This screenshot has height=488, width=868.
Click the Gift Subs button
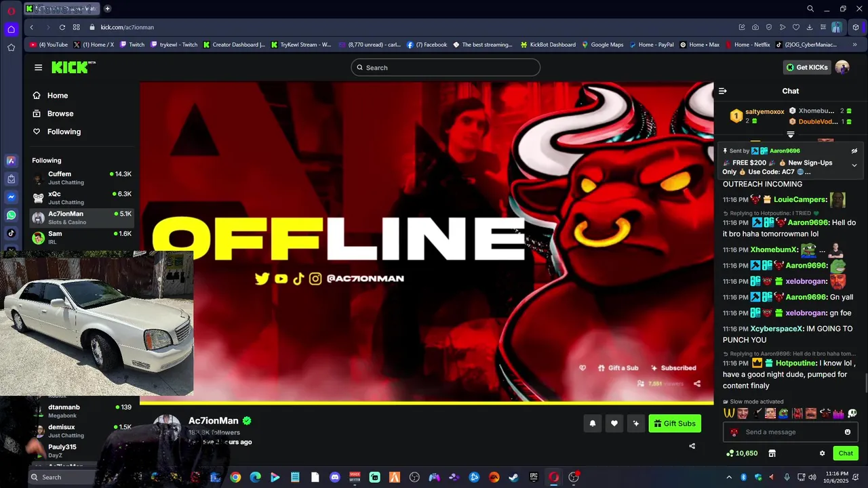[675, 424]
